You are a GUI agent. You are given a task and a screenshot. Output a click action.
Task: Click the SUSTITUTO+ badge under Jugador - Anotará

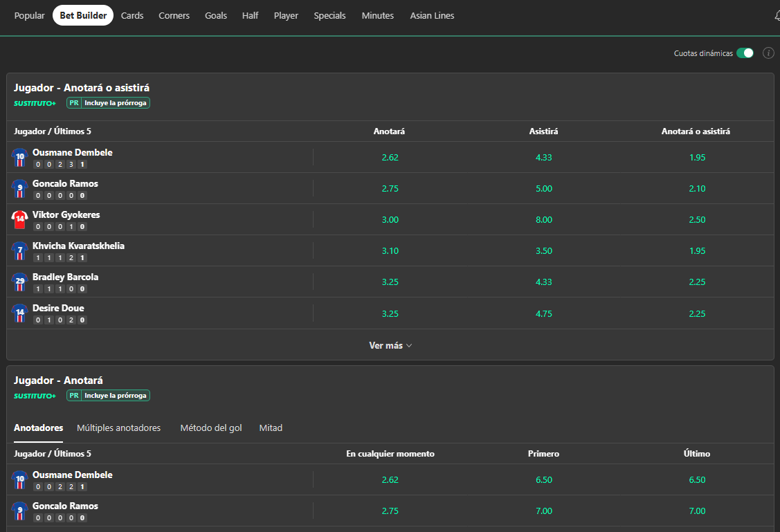tap(35, 396)
